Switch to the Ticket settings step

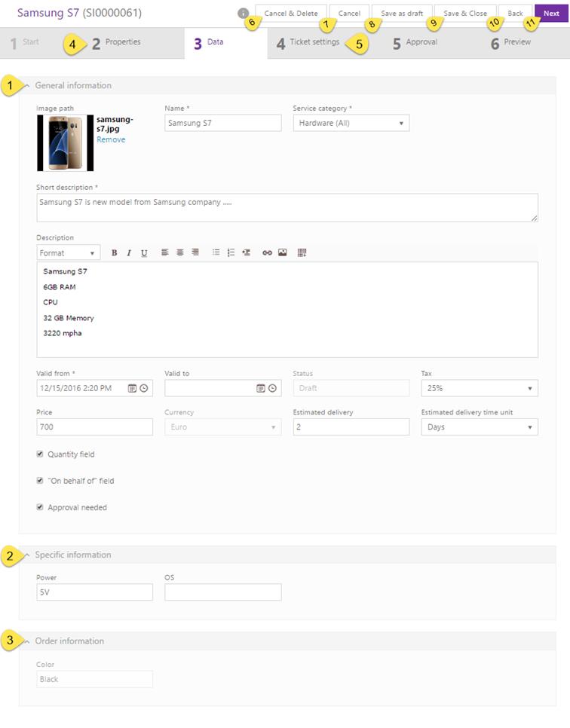[314, 43]
